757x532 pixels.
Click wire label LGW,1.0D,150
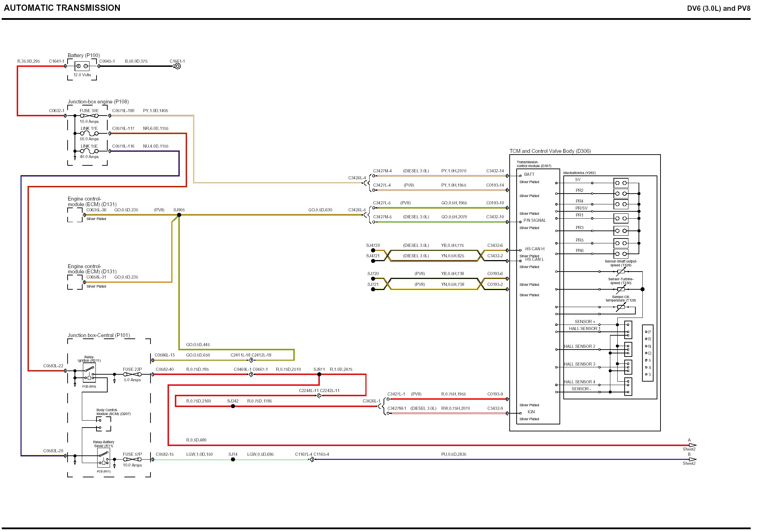click(199, 454)
